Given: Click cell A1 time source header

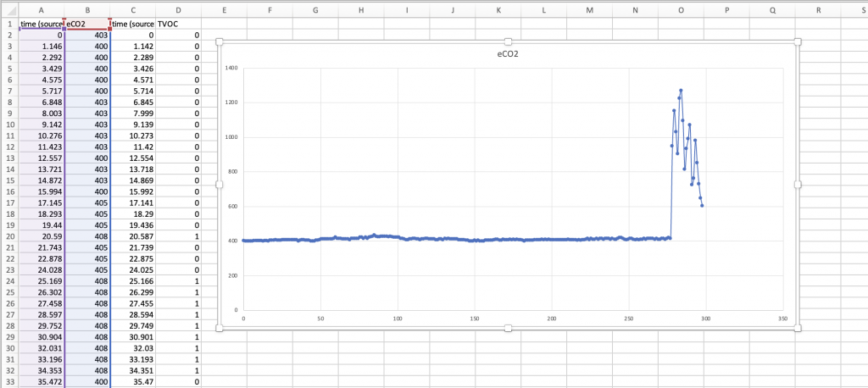Looking at the screenshot, I should pyautogui.click(x=41, y=24).
